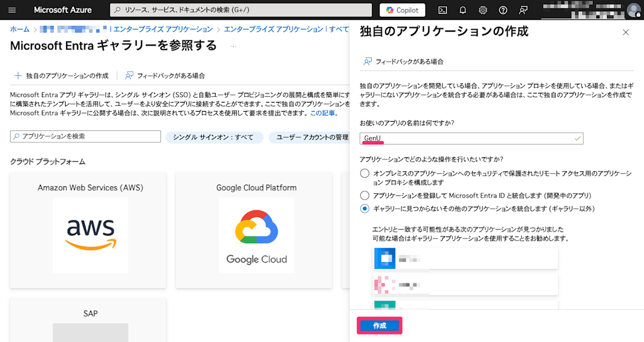The image size is (644, 342).
Task: Open the help question mark menu
Action: click(503, 10)
